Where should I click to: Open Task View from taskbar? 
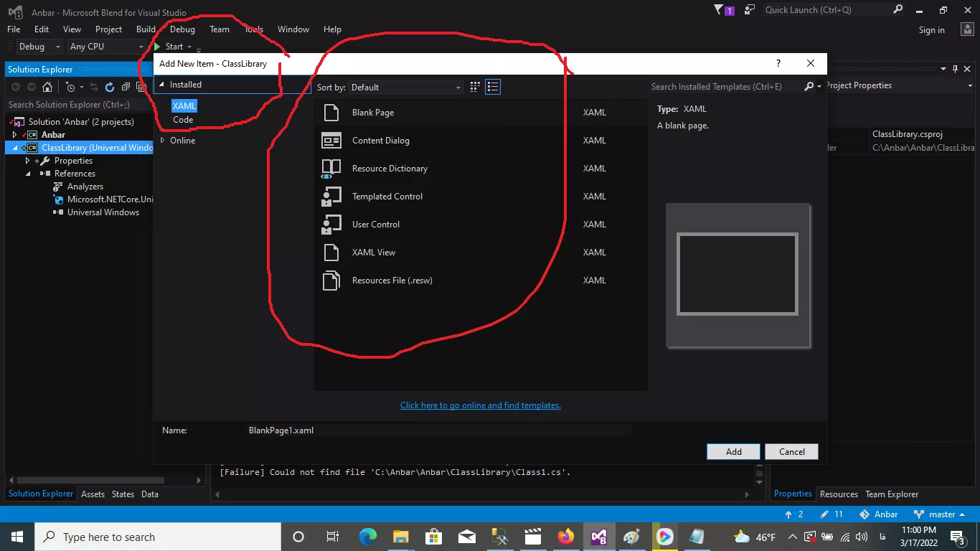point(332,537)
